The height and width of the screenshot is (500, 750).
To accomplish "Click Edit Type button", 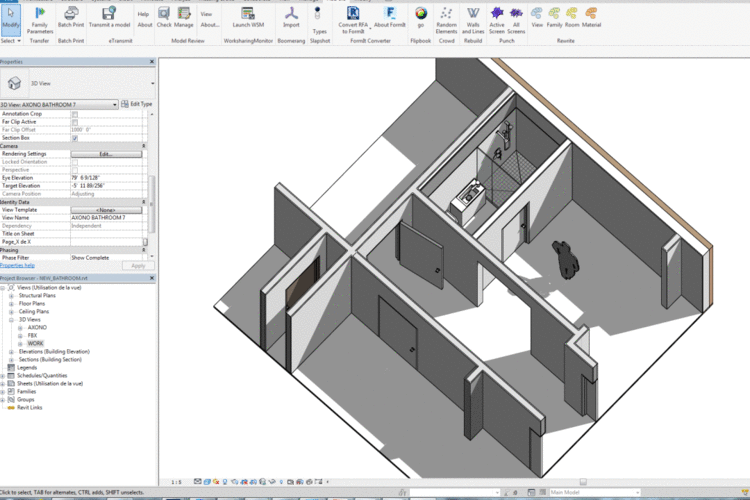I will click(x=137, y=104).
